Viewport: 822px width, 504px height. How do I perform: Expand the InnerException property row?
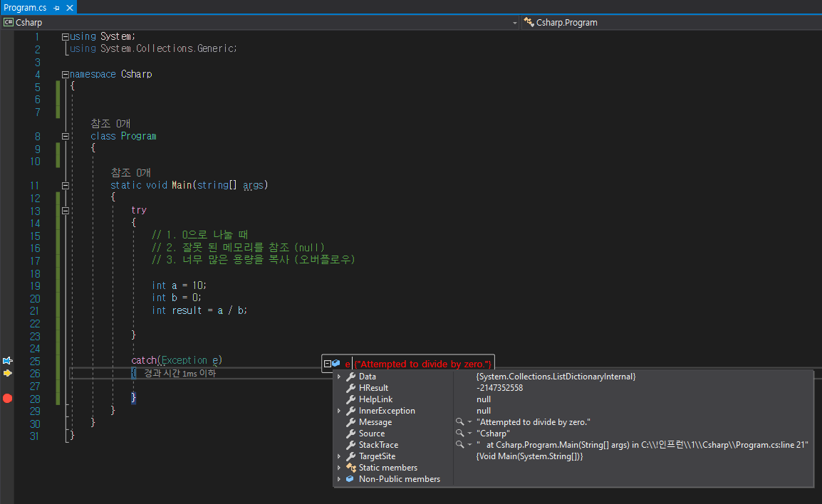339,411
